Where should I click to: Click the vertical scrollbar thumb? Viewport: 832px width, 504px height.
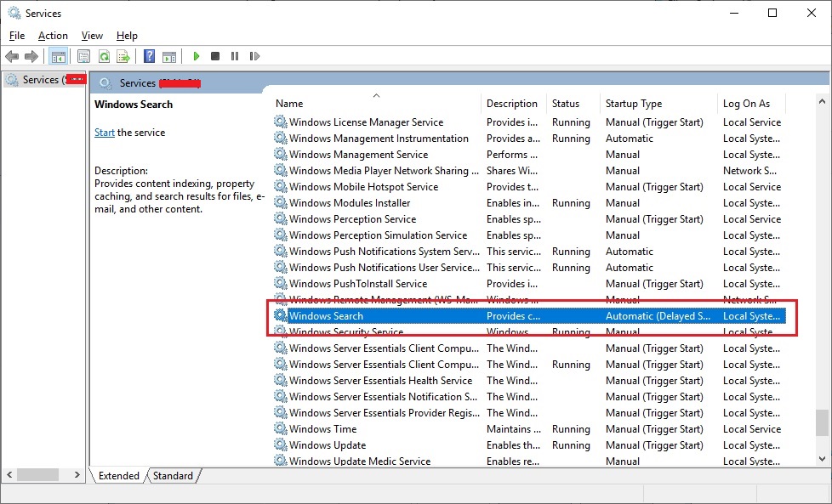(x=822, y=422)
